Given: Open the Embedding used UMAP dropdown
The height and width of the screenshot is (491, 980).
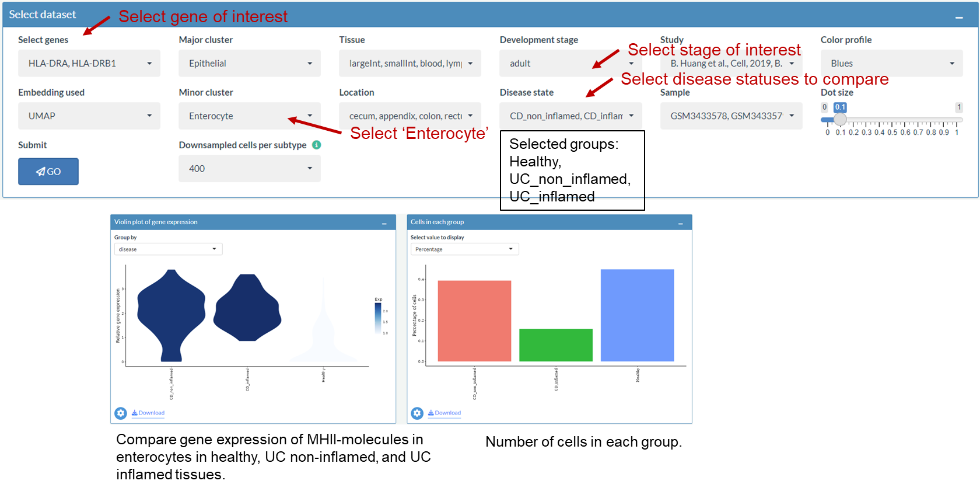Looking at the screenshot, I should coord(89,116).
